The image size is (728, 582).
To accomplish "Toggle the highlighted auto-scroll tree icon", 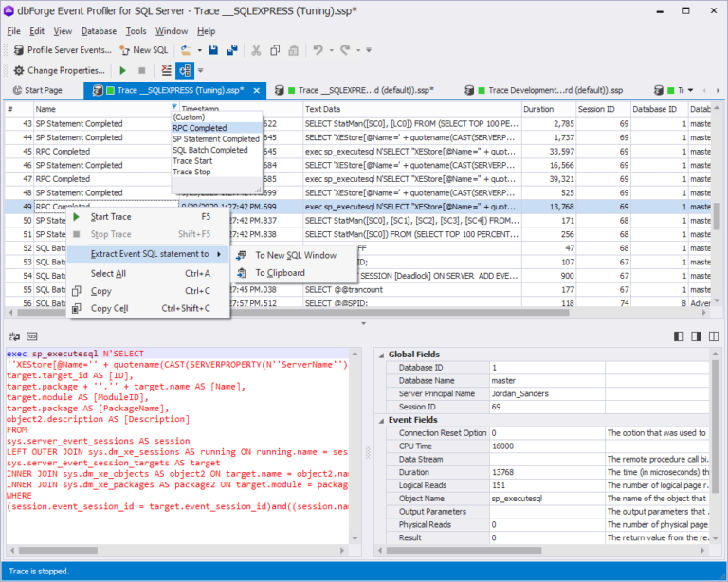I will [x=185, y=70].
